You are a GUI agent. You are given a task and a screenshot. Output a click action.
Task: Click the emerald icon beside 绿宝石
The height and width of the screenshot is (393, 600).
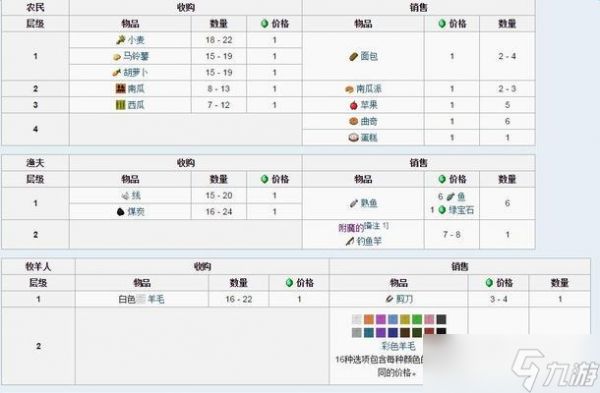coord(442,210)
